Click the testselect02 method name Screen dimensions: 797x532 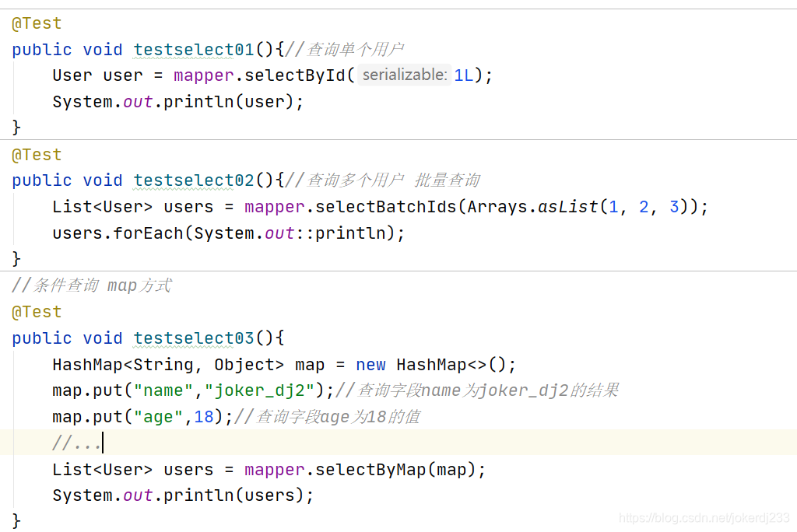coord(194,180)
